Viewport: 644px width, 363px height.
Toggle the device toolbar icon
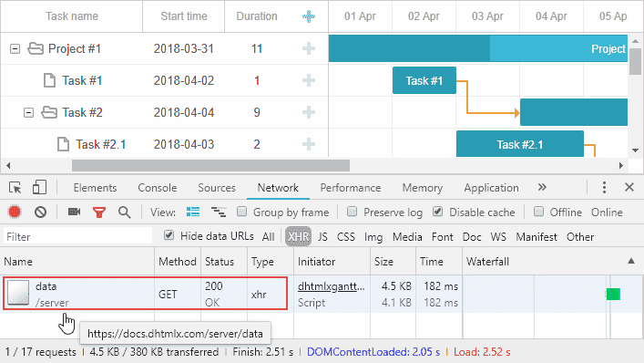(39, 188)
